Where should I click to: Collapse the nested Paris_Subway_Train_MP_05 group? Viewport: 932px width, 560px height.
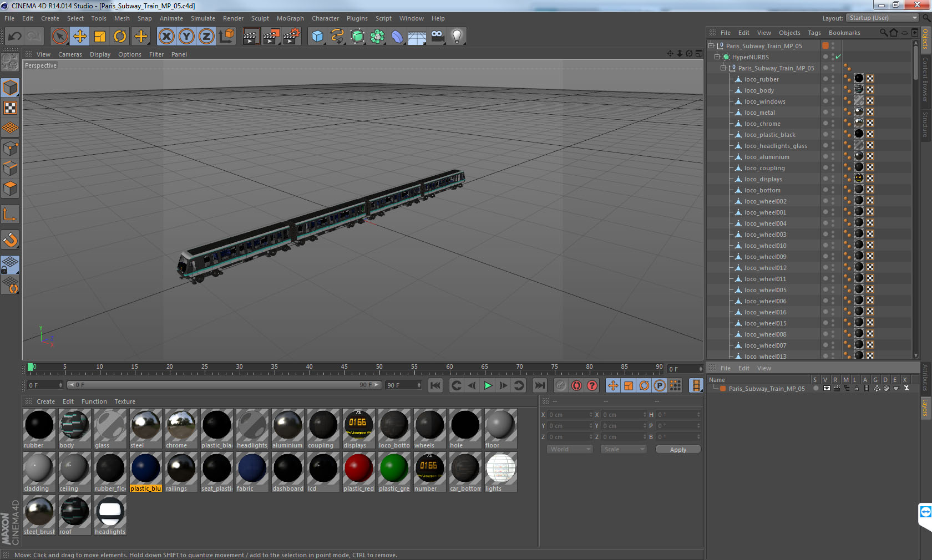coord(723,68)
